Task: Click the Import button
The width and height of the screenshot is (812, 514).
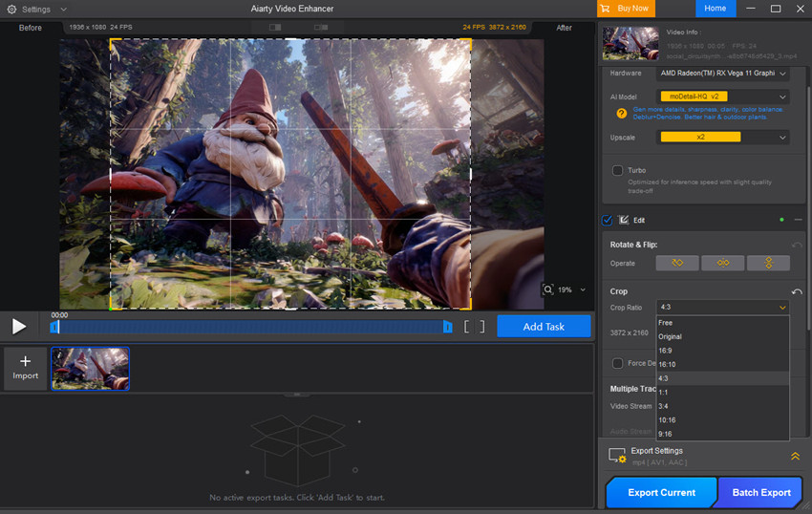Action: point(26,368)
